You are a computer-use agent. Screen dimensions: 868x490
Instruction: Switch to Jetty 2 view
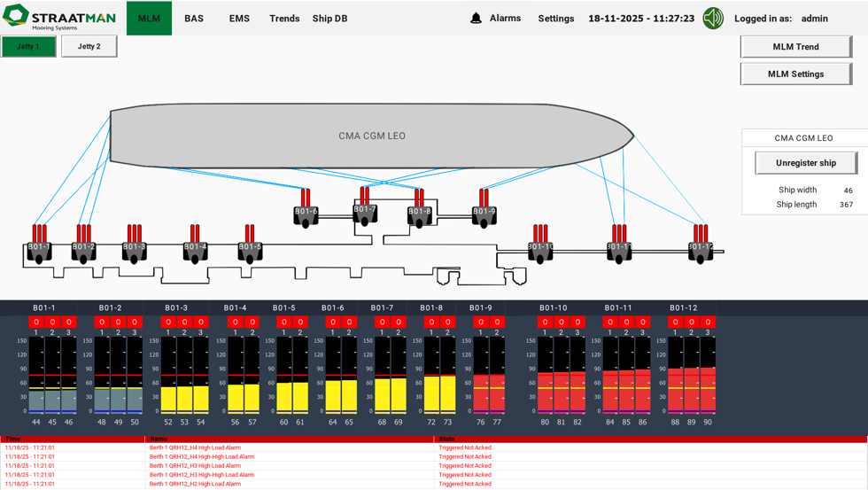(x=89, y=46)
